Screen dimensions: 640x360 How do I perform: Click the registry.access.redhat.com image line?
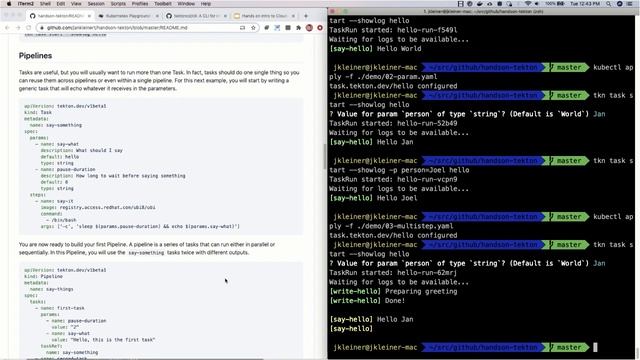(x=98, y=207)
